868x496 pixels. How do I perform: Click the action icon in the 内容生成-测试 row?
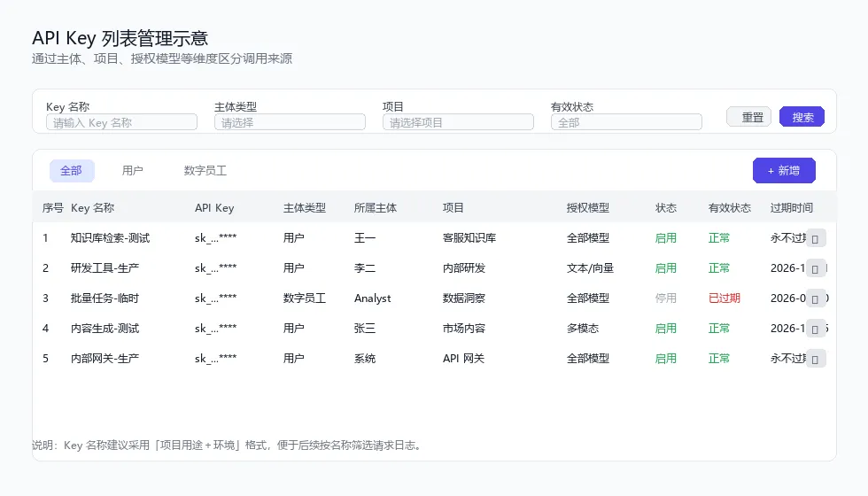(x=816, y=329)
